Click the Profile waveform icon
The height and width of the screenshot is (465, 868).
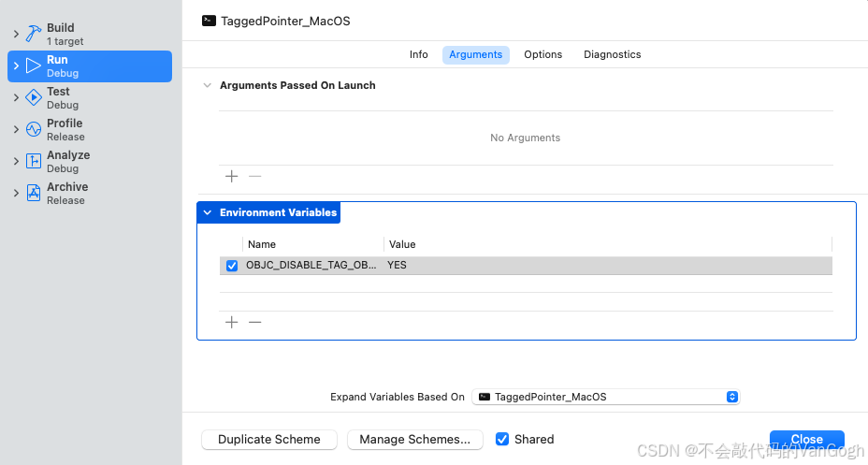[34, 130]
